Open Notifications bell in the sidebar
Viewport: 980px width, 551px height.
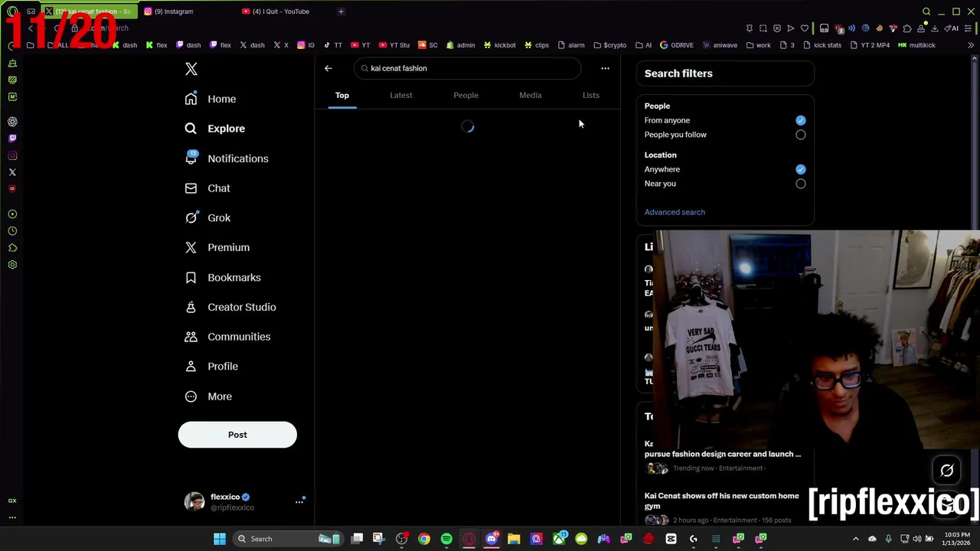tap(227, 158)
